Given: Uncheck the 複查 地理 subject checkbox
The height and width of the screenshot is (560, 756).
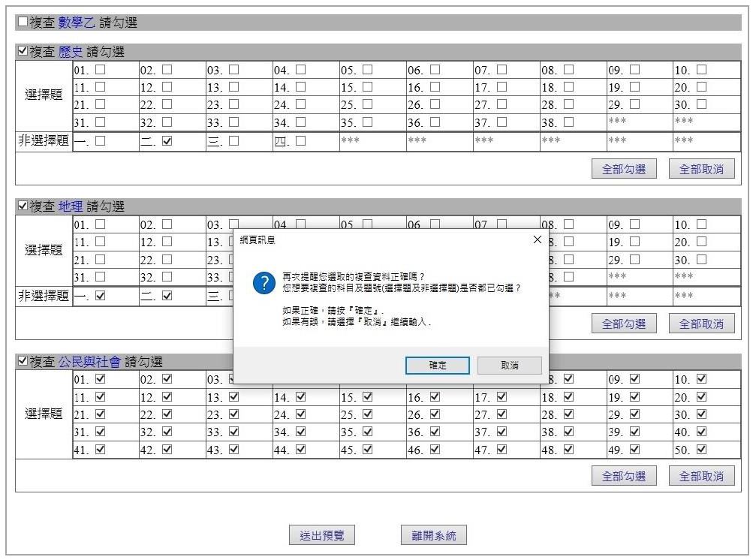Looking at the screenshot, I should click(x=23, y=206).
